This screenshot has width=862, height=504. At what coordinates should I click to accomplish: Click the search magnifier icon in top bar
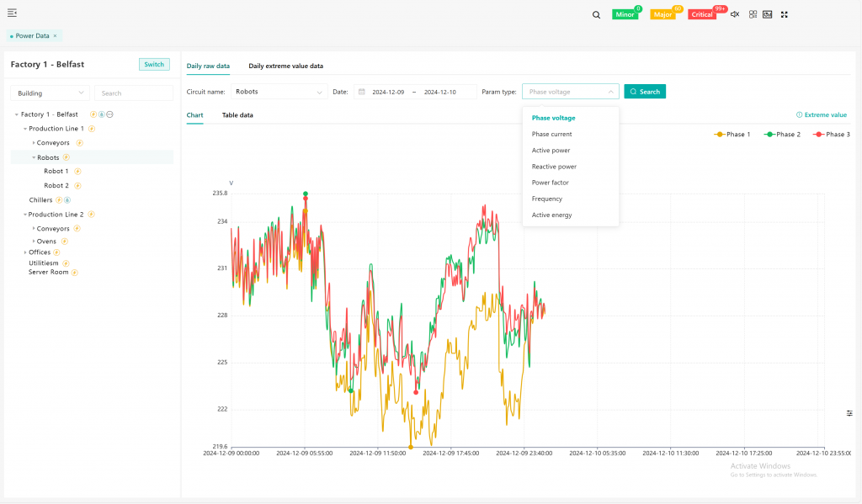pos(596,14)
